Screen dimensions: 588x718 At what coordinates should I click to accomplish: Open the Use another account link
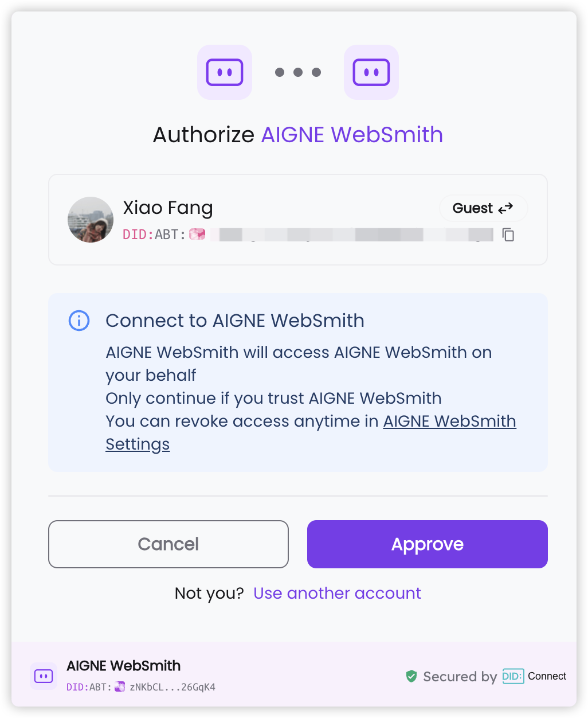tap(338, 593)
